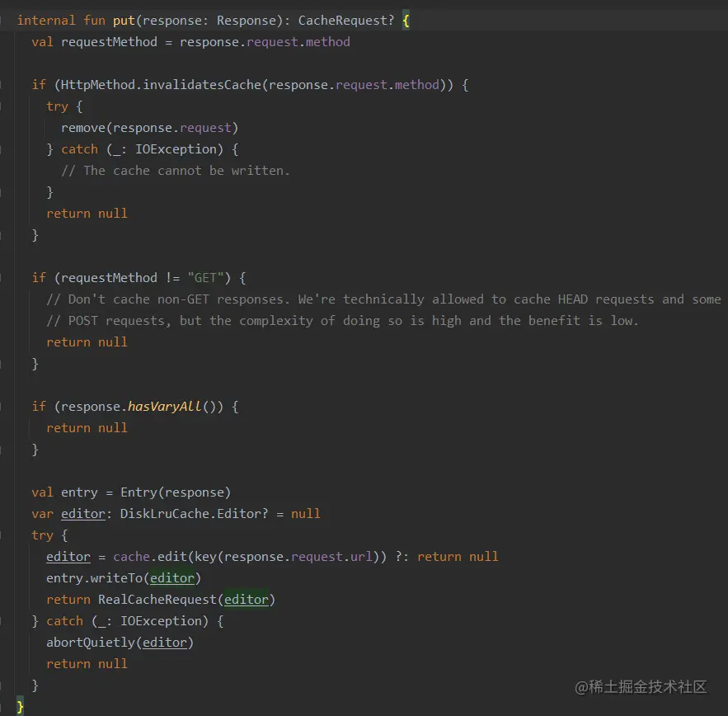Click the "DiskLruCache.Editor?" type

194,514
